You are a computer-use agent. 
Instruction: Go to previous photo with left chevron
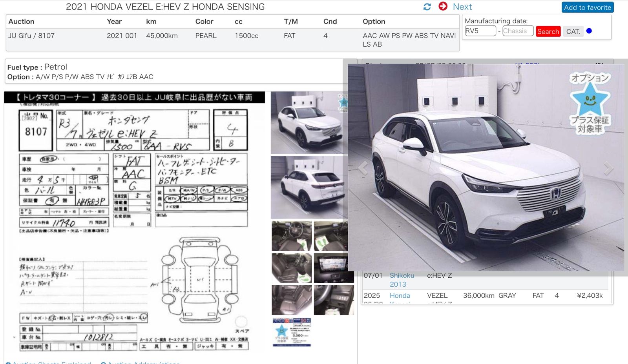[363, 168]
